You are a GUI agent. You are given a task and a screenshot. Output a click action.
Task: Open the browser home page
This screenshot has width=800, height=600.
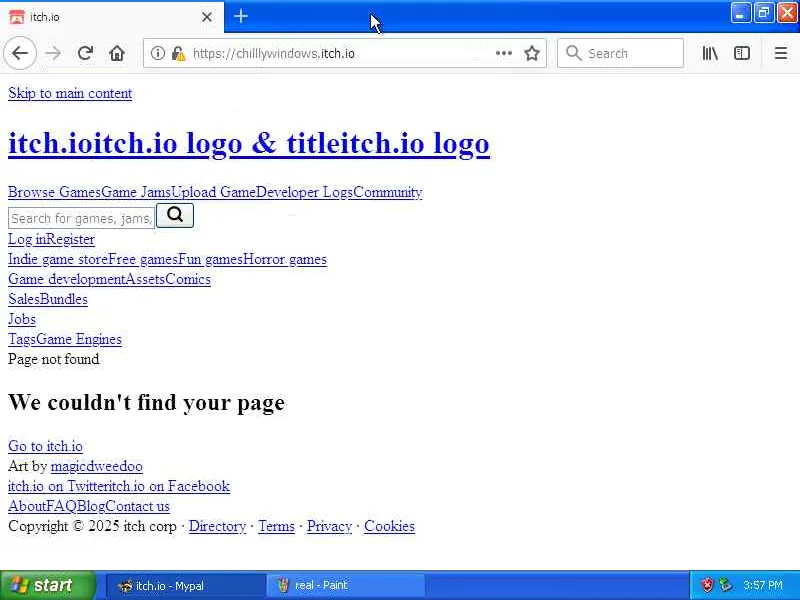coord(117,53)
